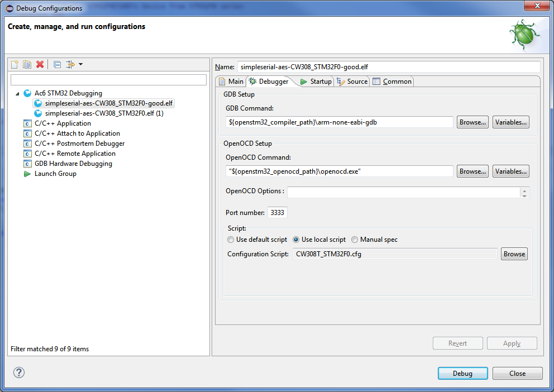Open the filter launch configurations menu
The image size is (554, 392).
[74, 64]
